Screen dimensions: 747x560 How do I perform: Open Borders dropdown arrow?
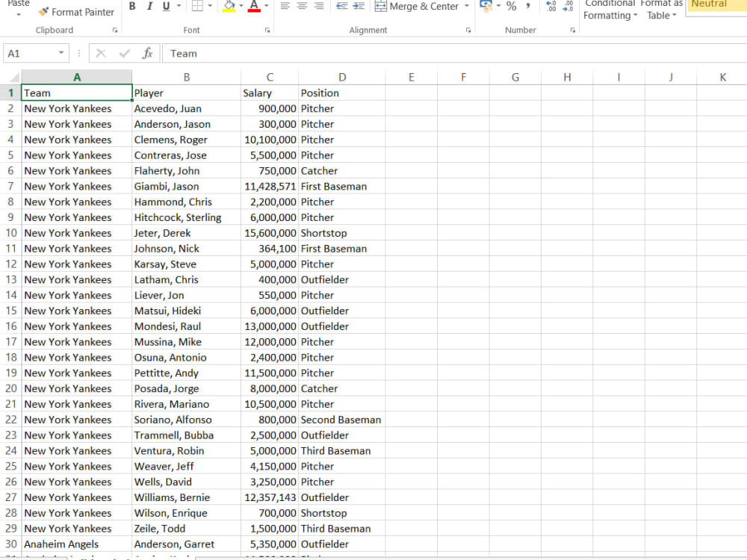tap(210, 6)
